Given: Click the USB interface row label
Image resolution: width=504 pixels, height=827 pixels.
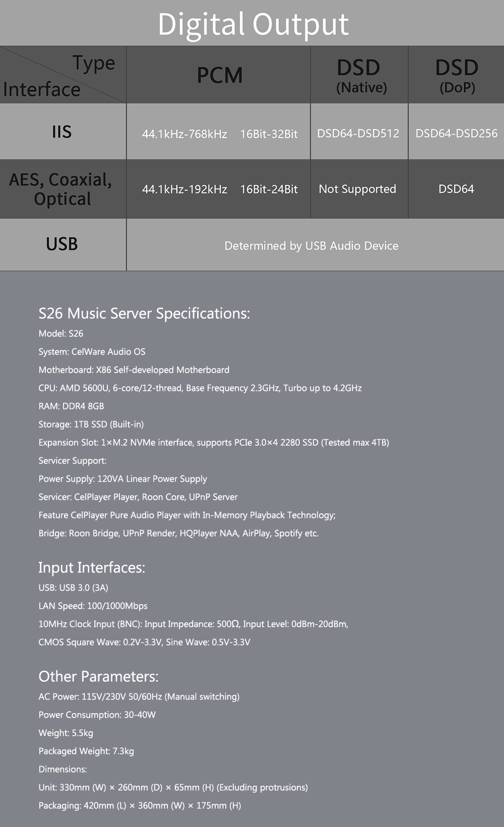Looking at the screenshot, I should coord(62,244).
